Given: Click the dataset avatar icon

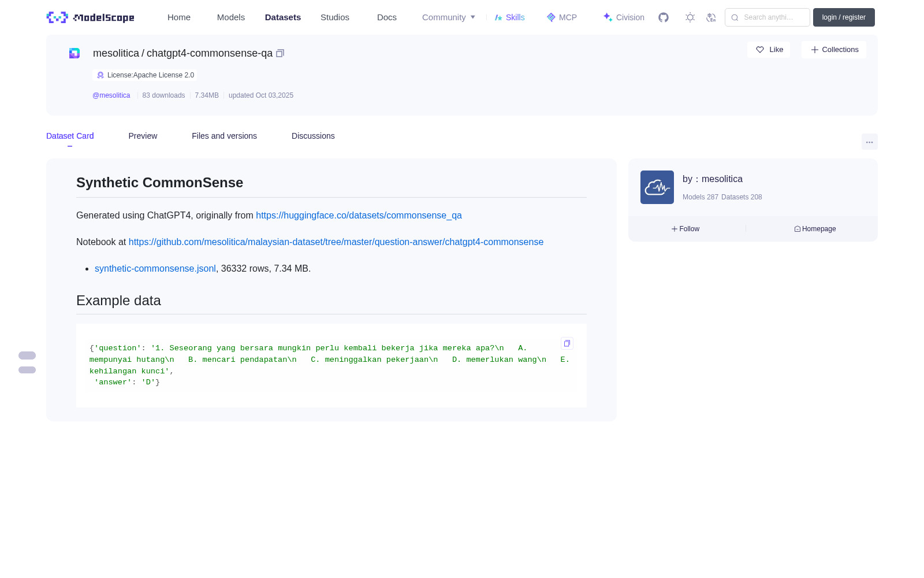Looking at the screenshot, I should tap(74, 53).
